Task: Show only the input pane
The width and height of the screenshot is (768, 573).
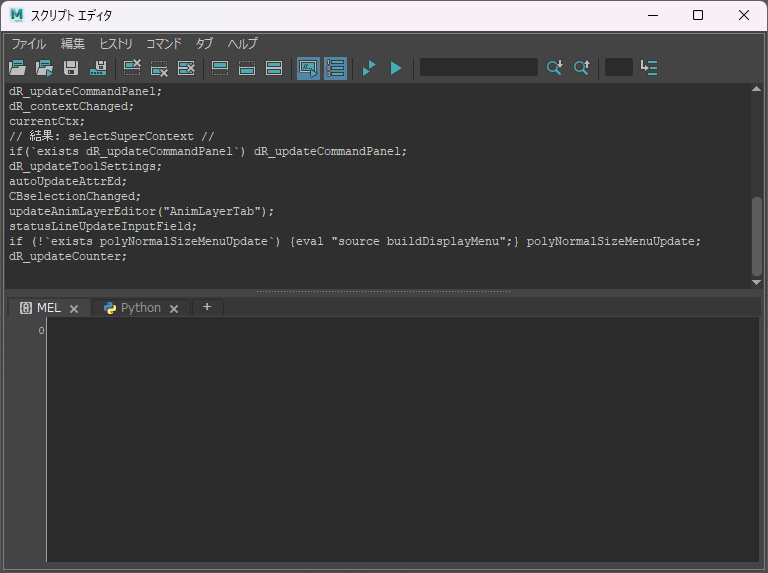Action: pyautogui.click(x=246, y=68)
